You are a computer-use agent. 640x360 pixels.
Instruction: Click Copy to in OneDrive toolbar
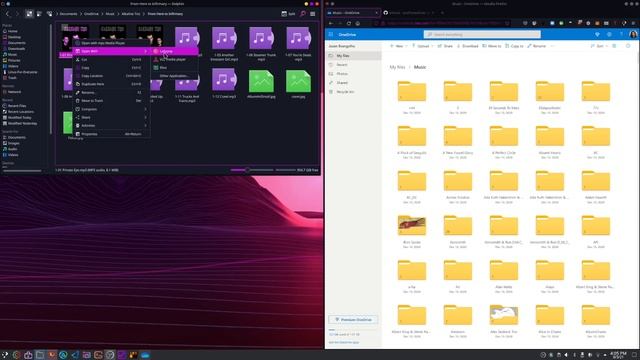click(514, 46)
